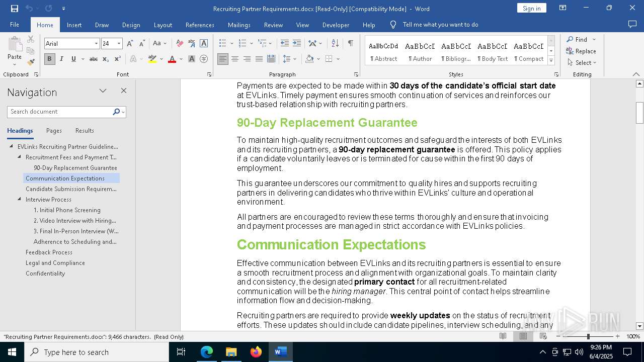Jump to Legal and Compliance heading
The height and width of the screenshot is (362, 644).
(55, 263)
